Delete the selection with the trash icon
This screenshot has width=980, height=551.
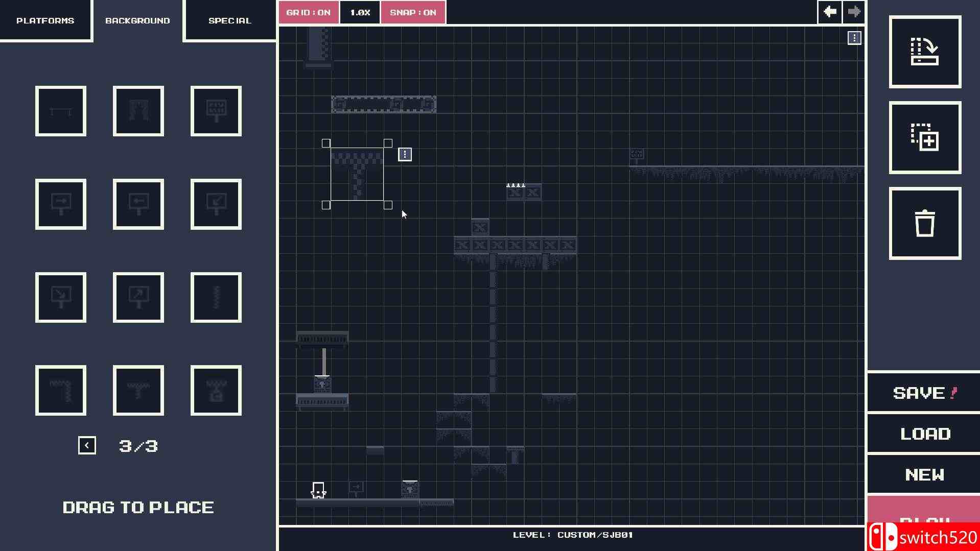pyautogui.click(x=925, y=224)
